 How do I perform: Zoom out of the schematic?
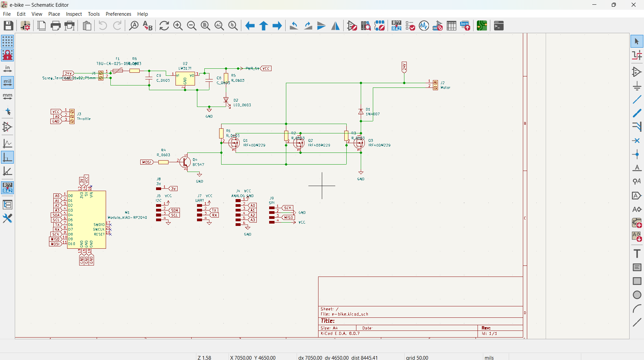click(192, 25)
